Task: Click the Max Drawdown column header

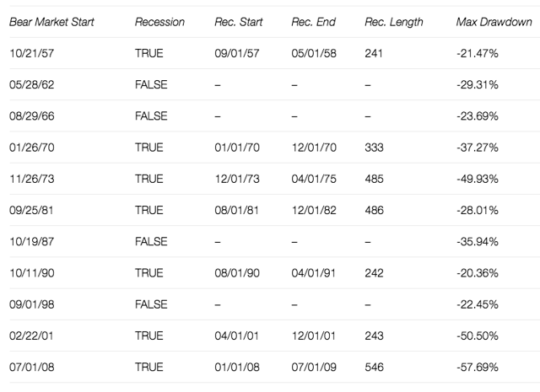Action: (494, 22)
